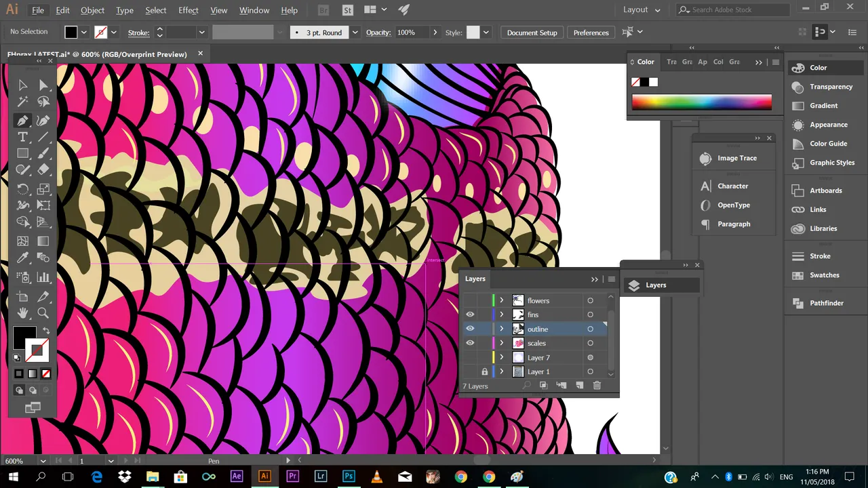Select the Selection (black arrow) tool
The image size is (868, 488).
tap(22, 85)
